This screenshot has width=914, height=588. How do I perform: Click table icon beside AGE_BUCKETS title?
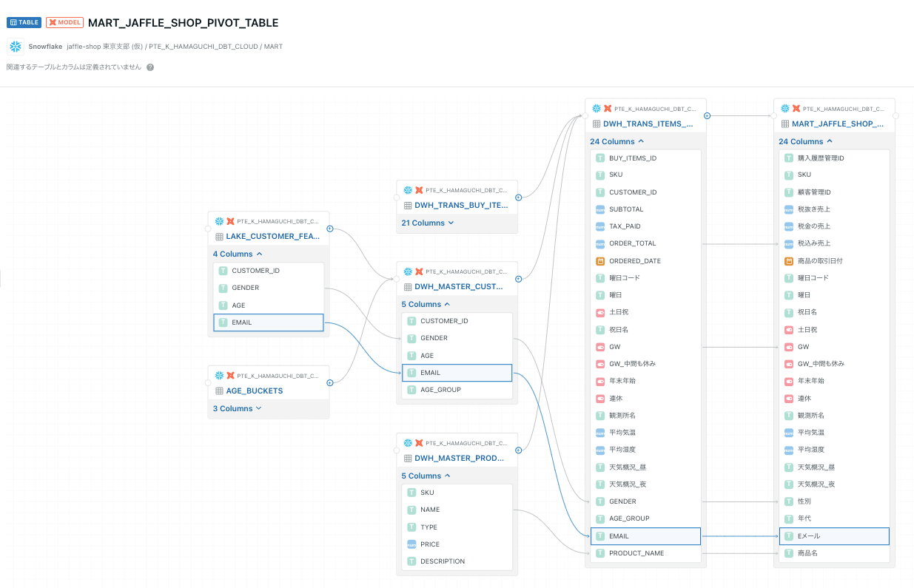(219, 391)
